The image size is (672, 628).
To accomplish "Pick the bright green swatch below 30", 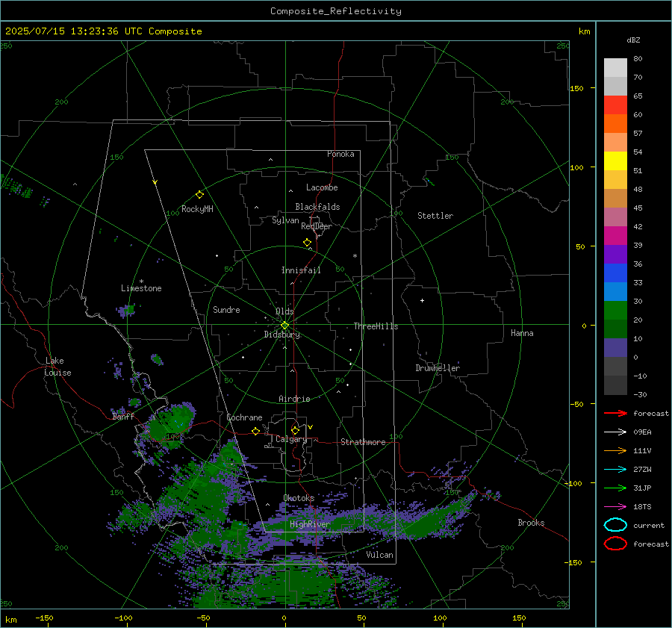I will [x=615, y=311].
